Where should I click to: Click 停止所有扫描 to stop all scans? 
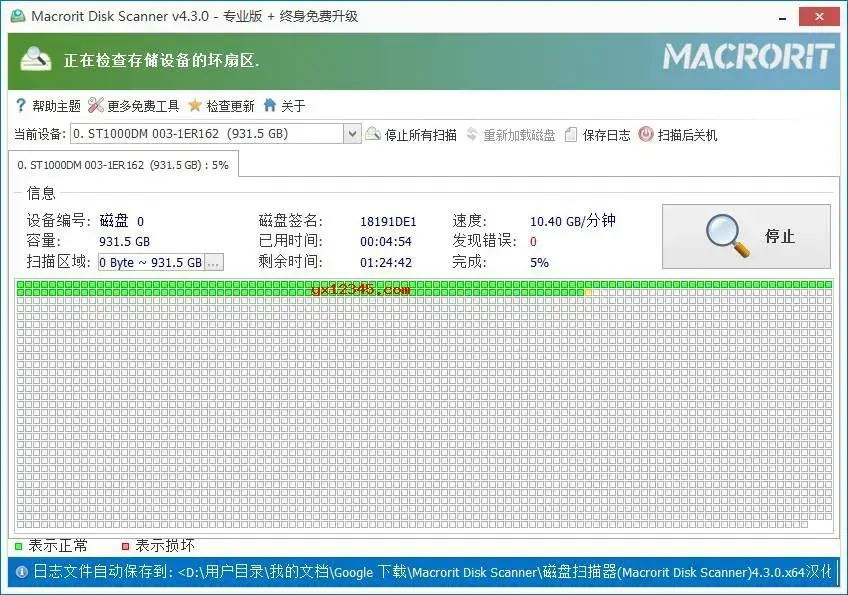click(x=420, y=135)
